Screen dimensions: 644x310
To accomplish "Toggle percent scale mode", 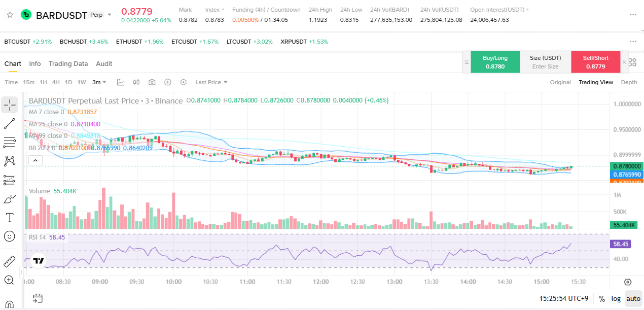I will tap(601, 298).
